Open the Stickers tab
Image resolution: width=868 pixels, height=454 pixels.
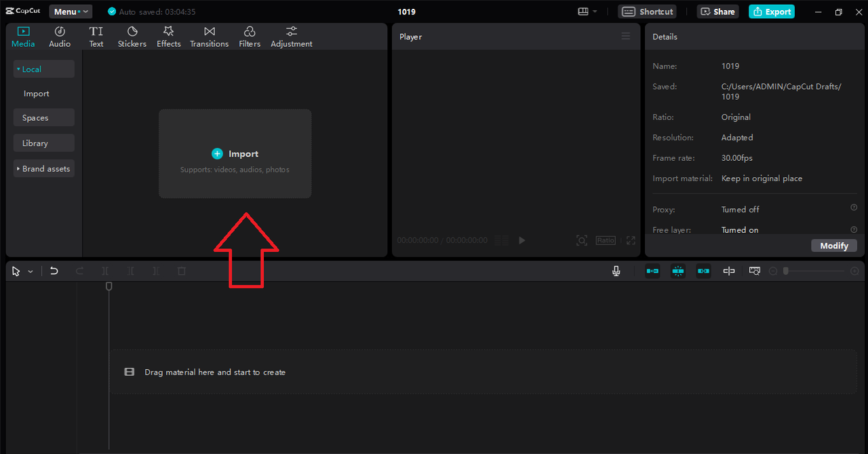(x=132, y=37)
